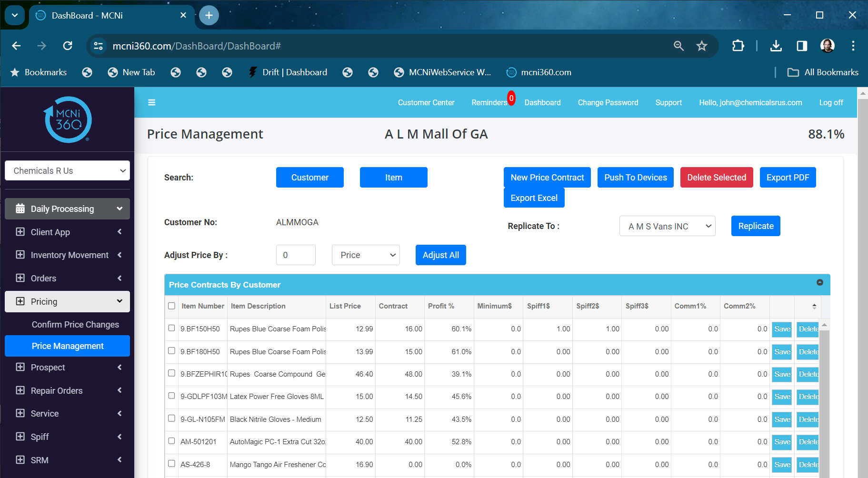
Task: Click the browser reload icon
Action: point(68,46)
